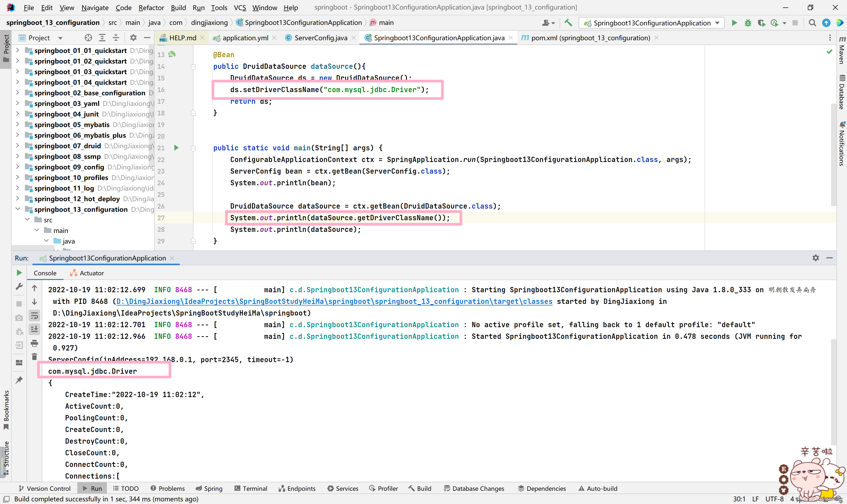Expand springboot_07_druid module
Screen dimensions: 847x504
(x=18, y=146)
